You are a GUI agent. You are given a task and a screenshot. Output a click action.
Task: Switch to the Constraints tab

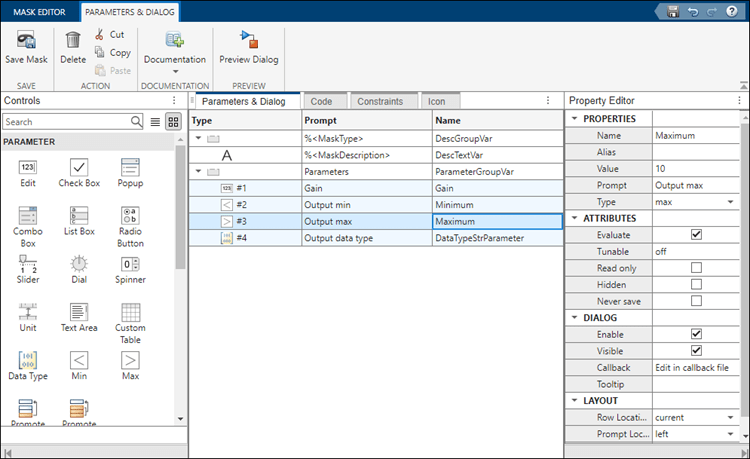(x=380, y=101)
